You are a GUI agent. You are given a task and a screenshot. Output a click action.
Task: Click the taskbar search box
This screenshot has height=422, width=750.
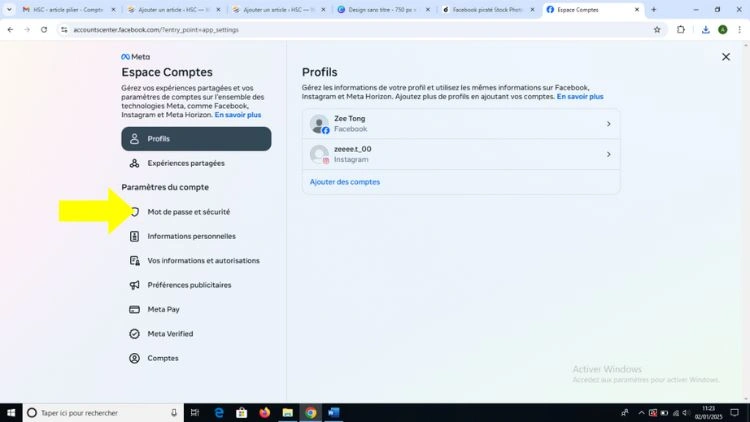(x=103, y=412)
